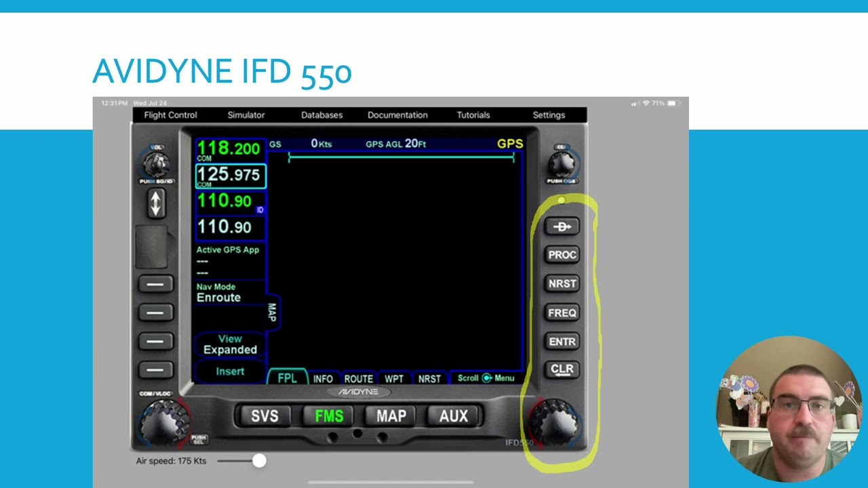The height and width of the screenshot is (488, 868).
Task: Open the NRST tab on screen
Action: pyautogui.click(x=429, y=379)
